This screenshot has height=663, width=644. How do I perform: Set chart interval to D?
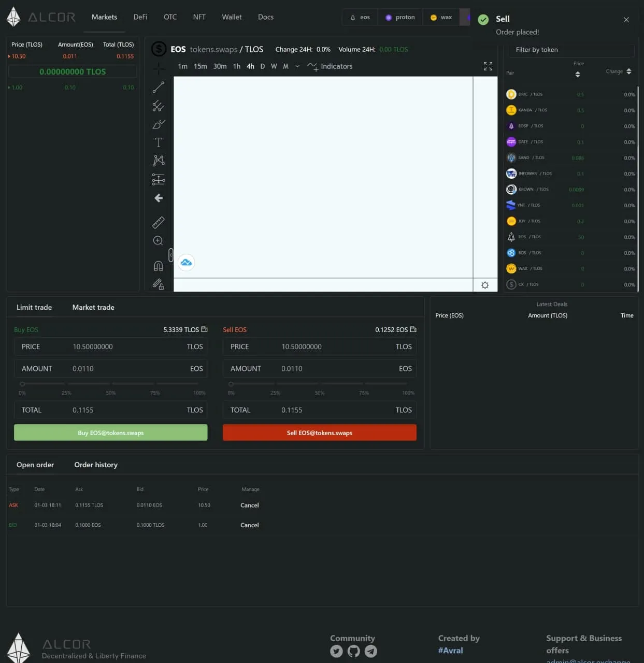(x=263, y=66)
